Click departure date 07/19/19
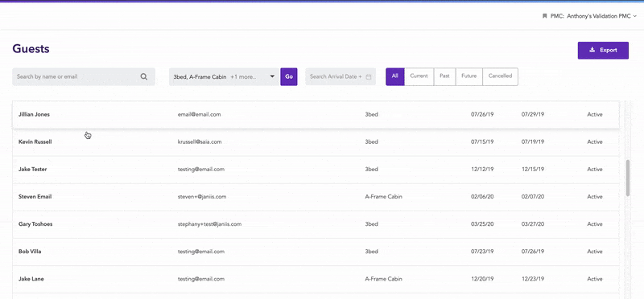The width and height of the screenshot is (644, 299). [533, 142]
